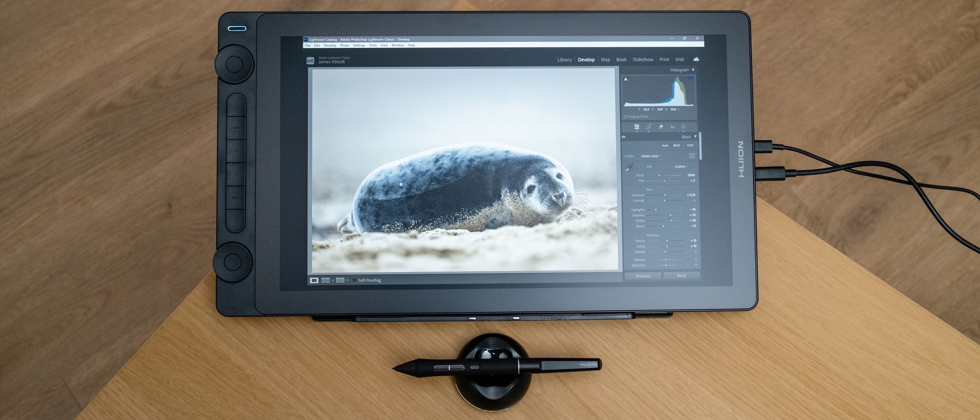The height and width of the screenshot is (420, 980).
Task: Collapse the Basic panel triangle
Action: coord(696,136)
